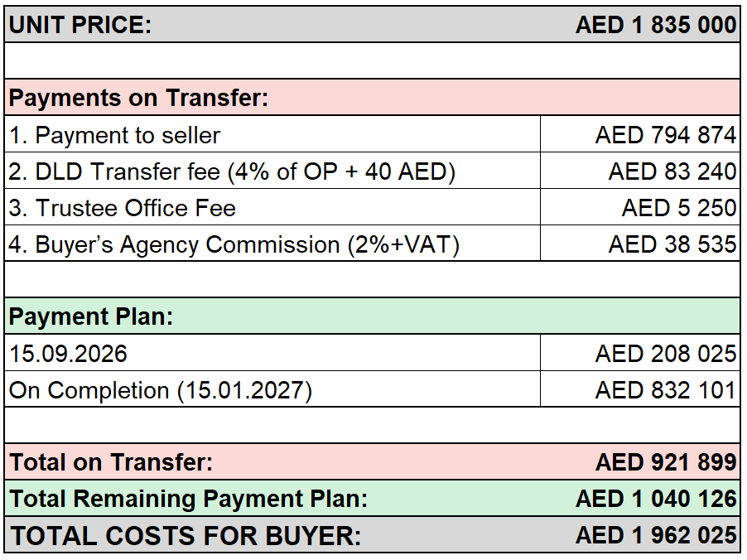Click the Payment to seller label cell
The image size is (747, 560).
click(272, 135)
